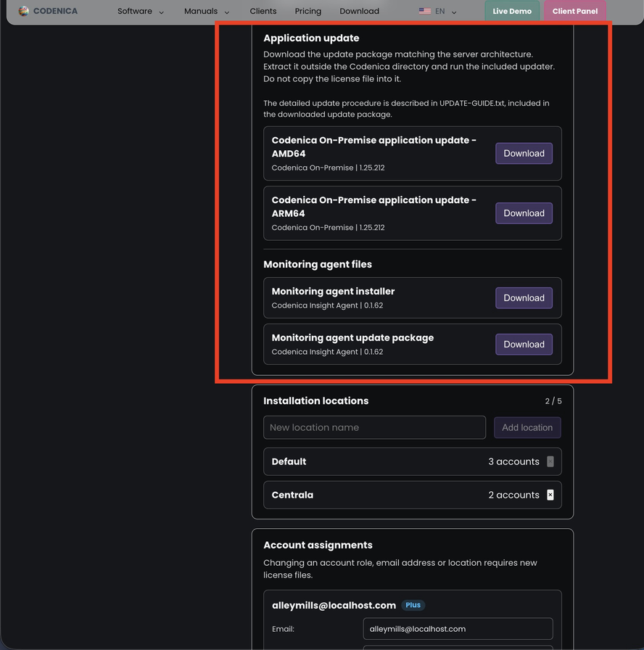Expand the Manuals menu chevron
This screenshot has width=644, height=650.
tap(227, 12)
